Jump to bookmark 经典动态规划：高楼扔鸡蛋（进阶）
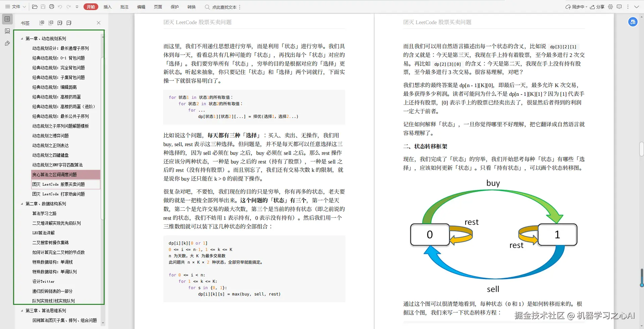This screenshot has width=644, height=329. pos(64,107)
